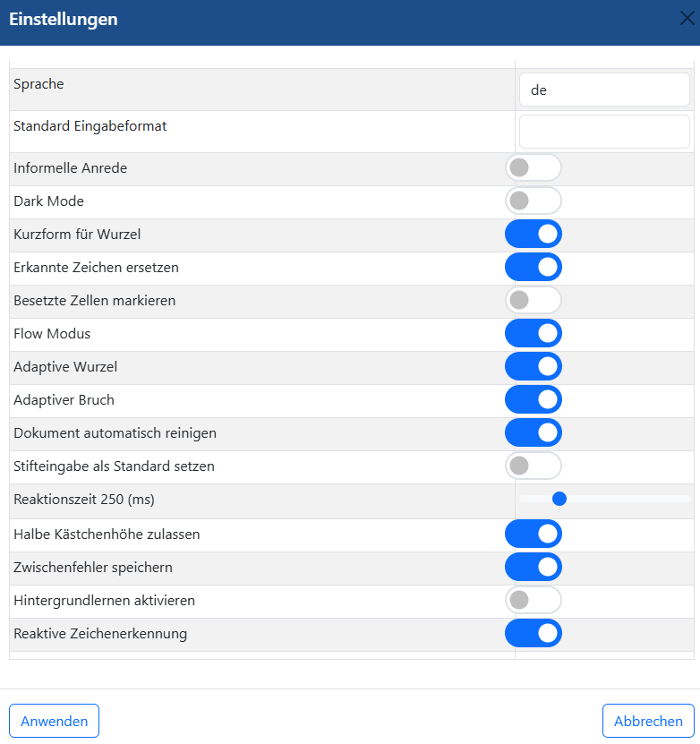Enable Besetzte Zellen markieren
This screenshot has width=700, height=744.
534,300
